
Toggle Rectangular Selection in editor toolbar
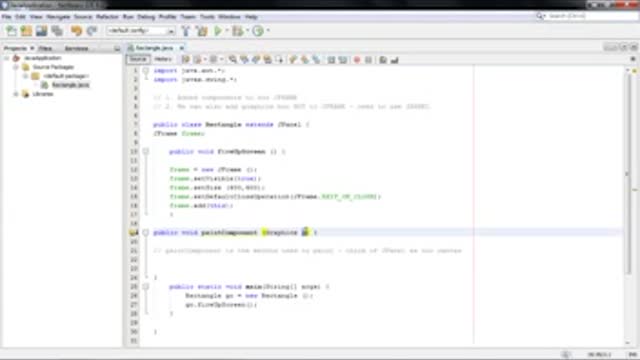pyautogui.click(x=280, y=60)
